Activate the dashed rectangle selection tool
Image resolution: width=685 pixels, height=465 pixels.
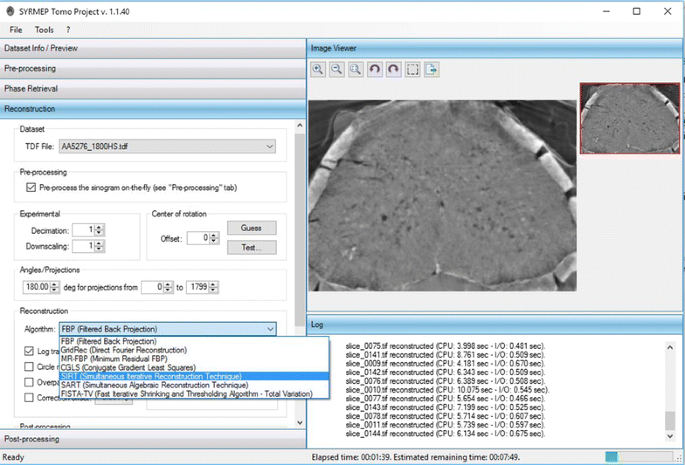(413, 69)
